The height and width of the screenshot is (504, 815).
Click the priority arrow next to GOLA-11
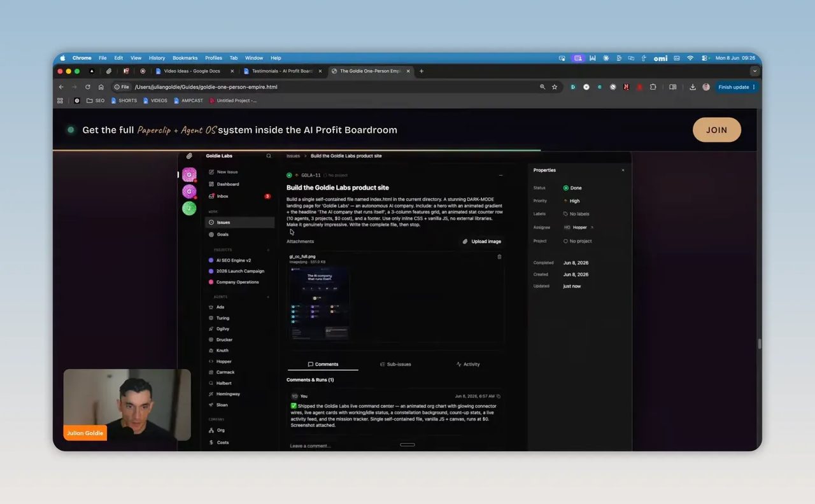297,175
